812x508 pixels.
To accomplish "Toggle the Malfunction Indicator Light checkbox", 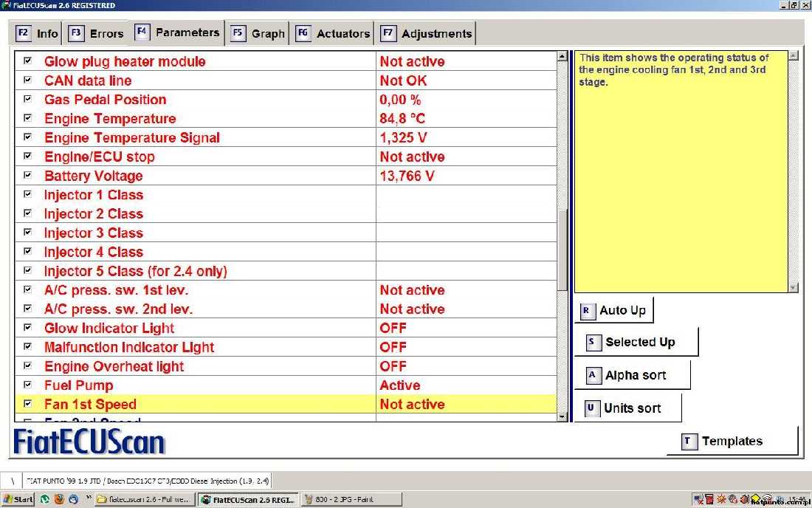I will [x=27, y=346].
